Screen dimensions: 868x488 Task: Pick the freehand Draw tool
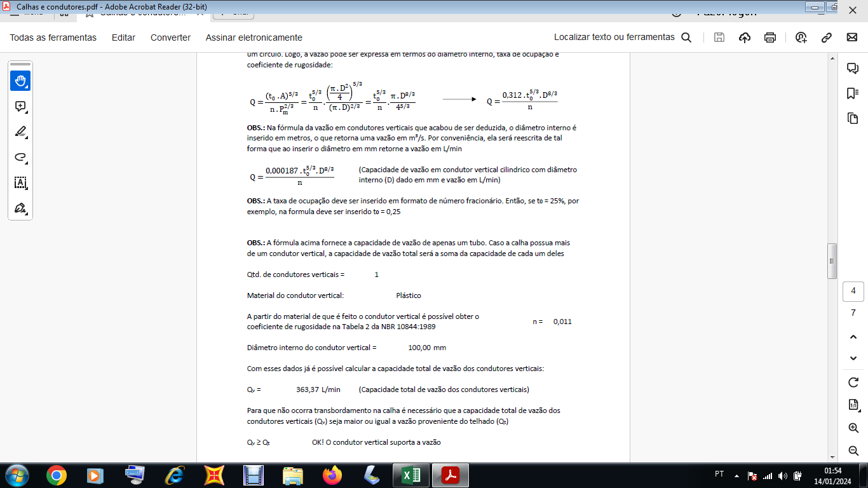20,158
